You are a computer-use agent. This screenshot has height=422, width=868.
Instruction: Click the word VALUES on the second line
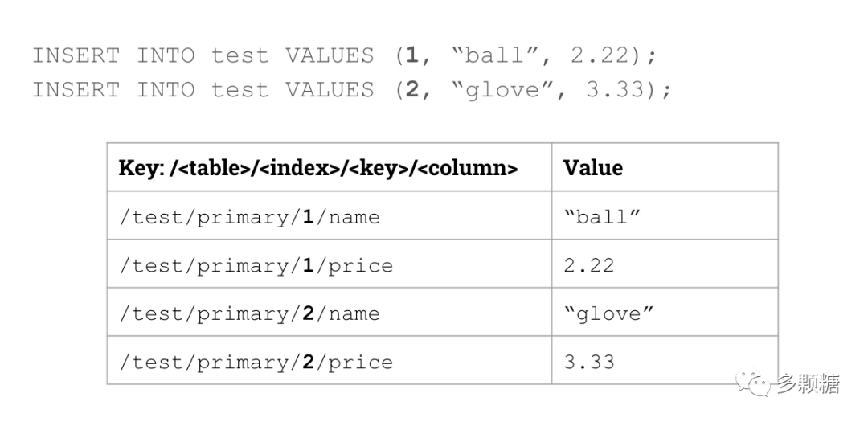330,89
